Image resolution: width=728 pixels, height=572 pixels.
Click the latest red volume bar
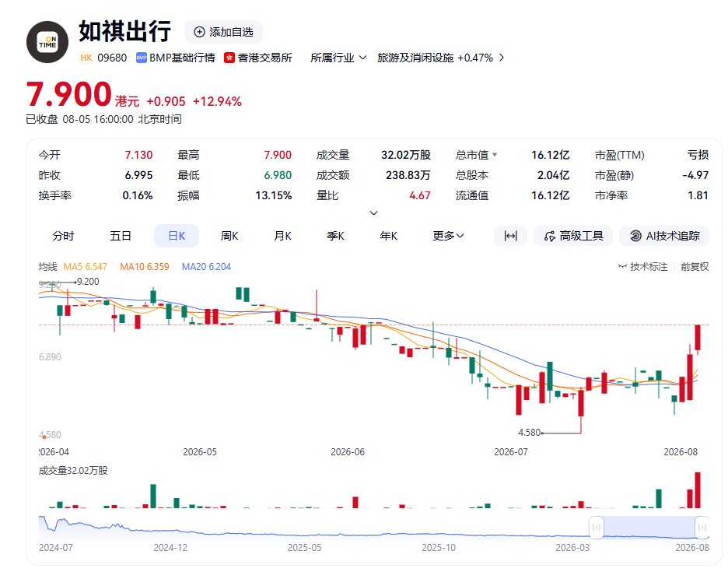point(698,490)
